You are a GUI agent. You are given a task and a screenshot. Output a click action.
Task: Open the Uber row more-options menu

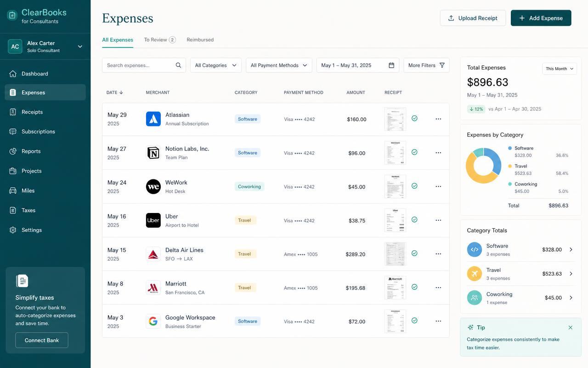pos(438,220)
